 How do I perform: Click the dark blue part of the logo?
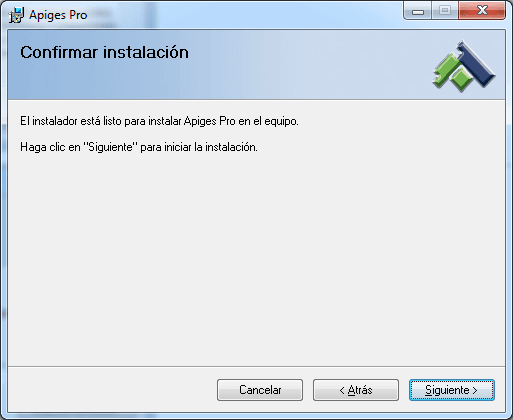pos(477,65)
